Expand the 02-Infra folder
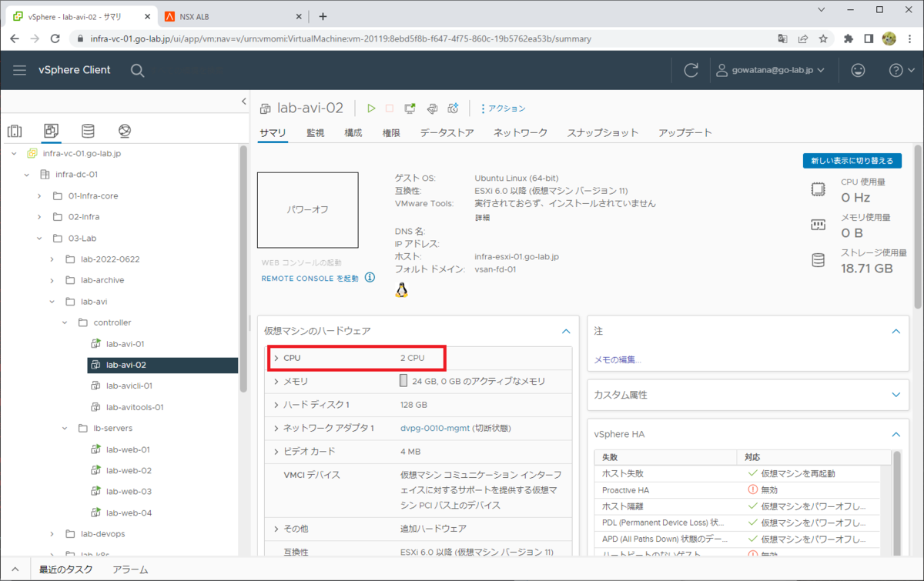The width and height of the screenshot is (924, 581). pyautogui.click(x=39, y=217)
